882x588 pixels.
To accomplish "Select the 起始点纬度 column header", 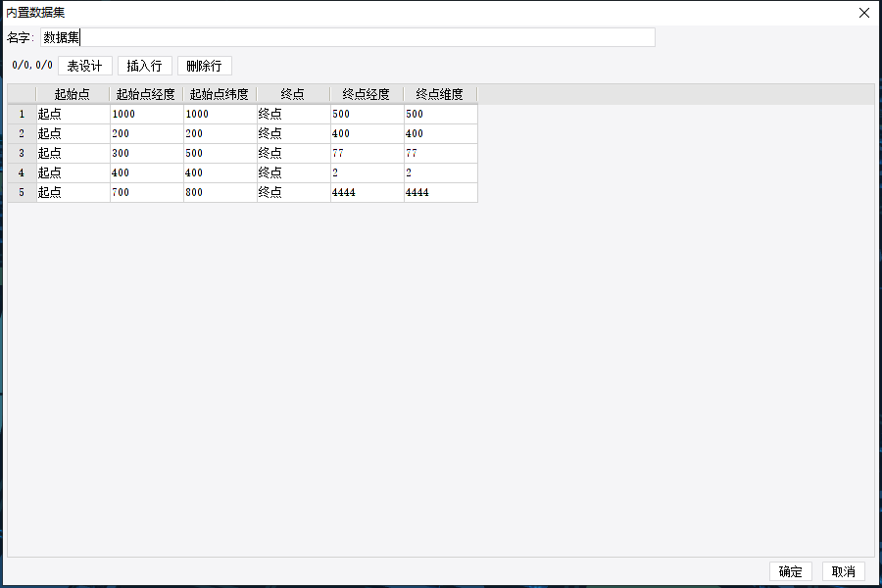I will (220, 94).
